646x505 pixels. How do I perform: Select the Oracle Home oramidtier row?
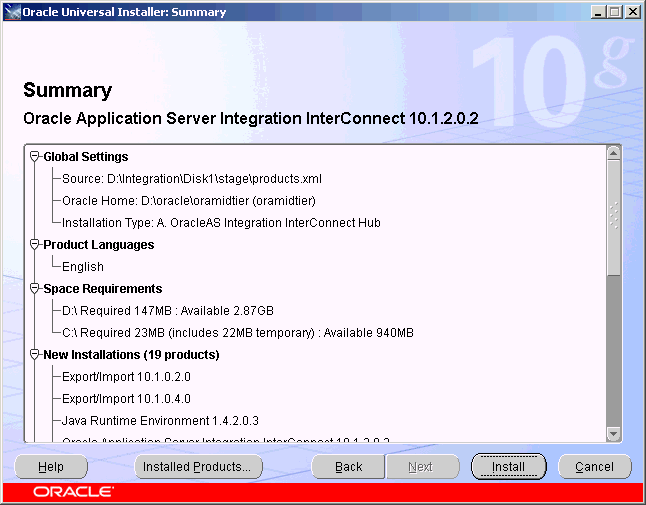pyautogui.click(x=189, y=201)
